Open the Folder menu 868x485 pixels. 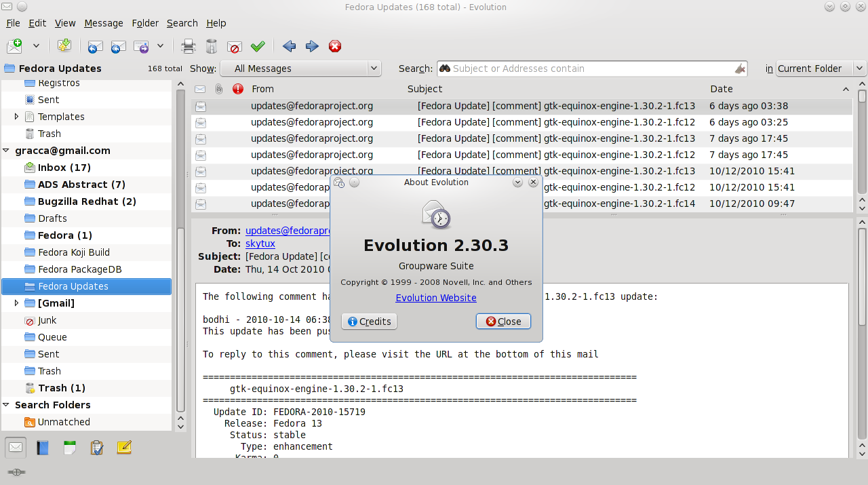point(145,23)
